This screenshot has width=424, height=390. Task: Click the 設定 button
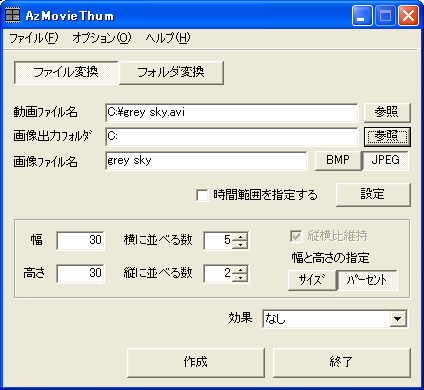[x=373, y=195]
